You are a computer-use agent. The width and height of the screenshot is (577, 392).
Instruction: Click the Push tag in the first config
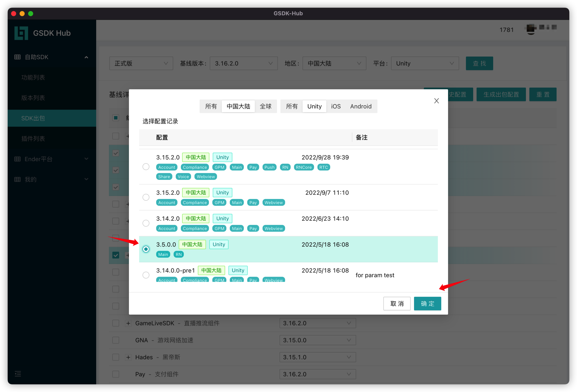pyautogui.click(x=269, y=167)
